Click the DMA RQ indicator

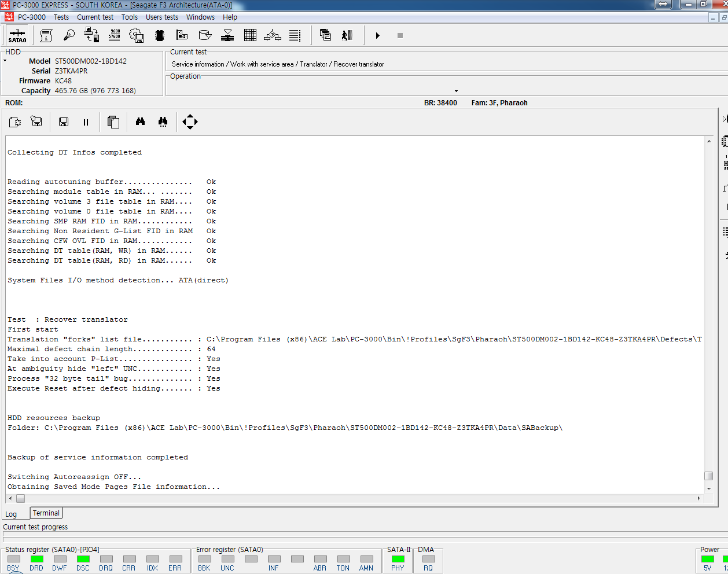pyautogui.click(x=428, y=559)
